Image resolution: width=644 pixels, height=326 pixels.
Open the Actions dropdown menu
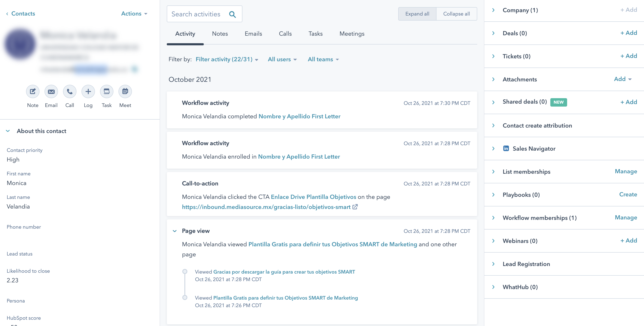[x=134, y=13]
